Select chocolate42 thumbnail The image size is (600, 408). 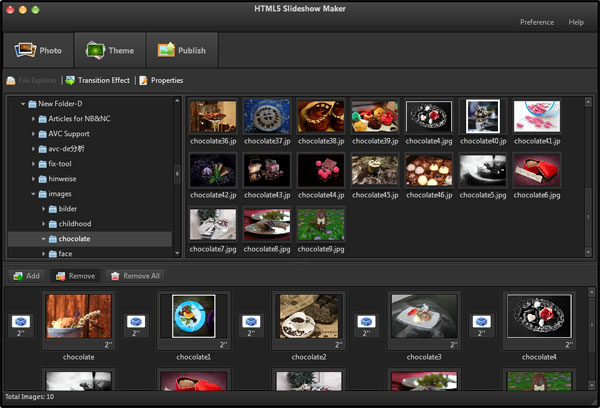(x=213, y=170)
